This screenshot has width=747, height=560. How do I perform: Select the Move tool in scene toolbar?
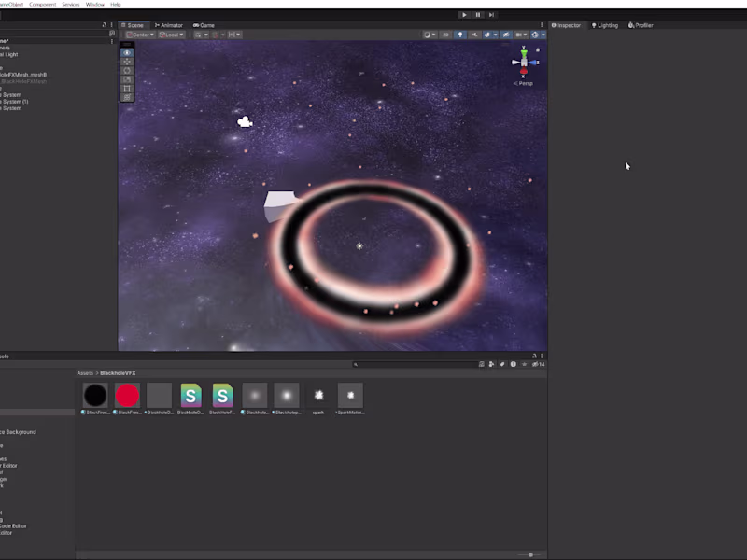pyautogui.click(x=127, y=62)
